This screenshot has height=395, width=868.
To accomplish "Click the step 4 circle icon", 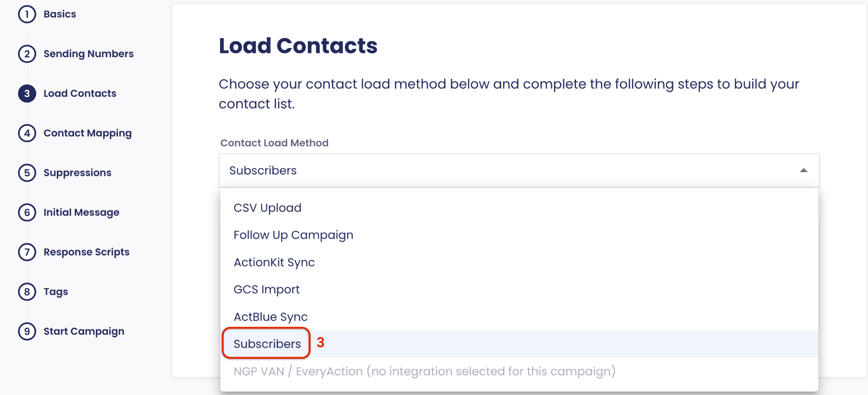I will [x=27, y=133].
